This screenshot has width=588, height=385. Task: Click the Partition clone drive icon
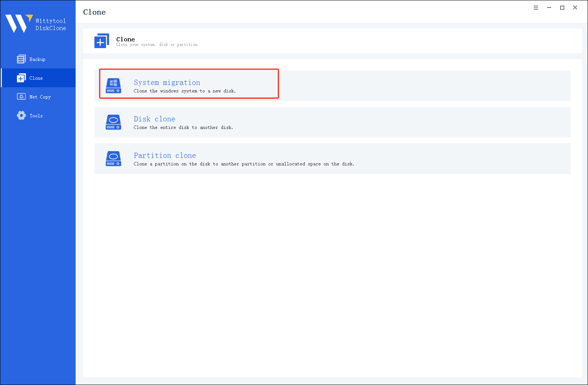[113, 159]
